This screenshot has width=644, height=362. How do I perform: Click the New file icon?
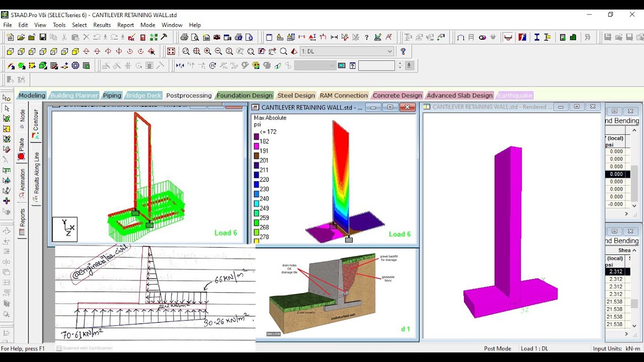tap(10, 37)
